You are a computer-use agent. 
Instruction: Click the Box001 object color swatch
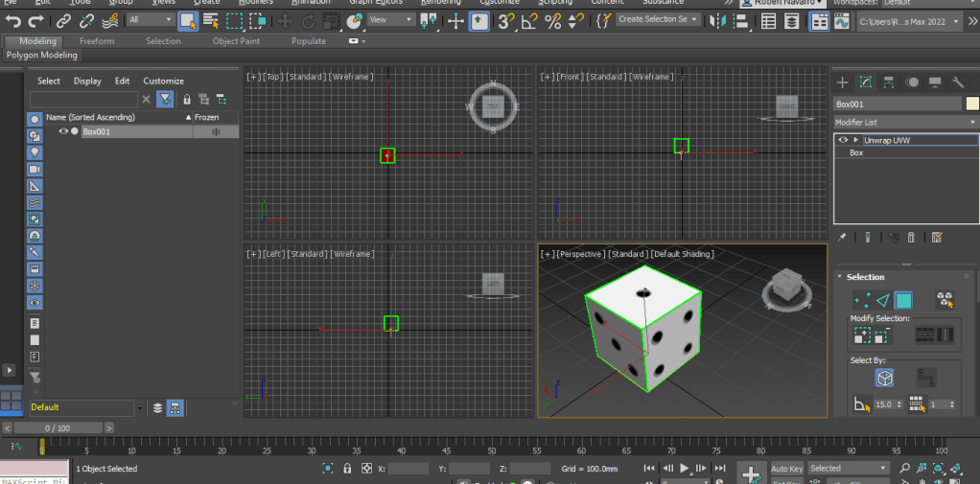click(971, 104)
